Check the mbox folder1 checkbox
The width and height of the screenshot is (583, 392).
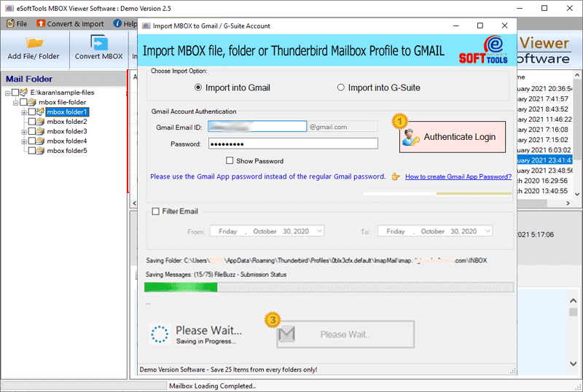pyautogui.click(x=32, y=111)
